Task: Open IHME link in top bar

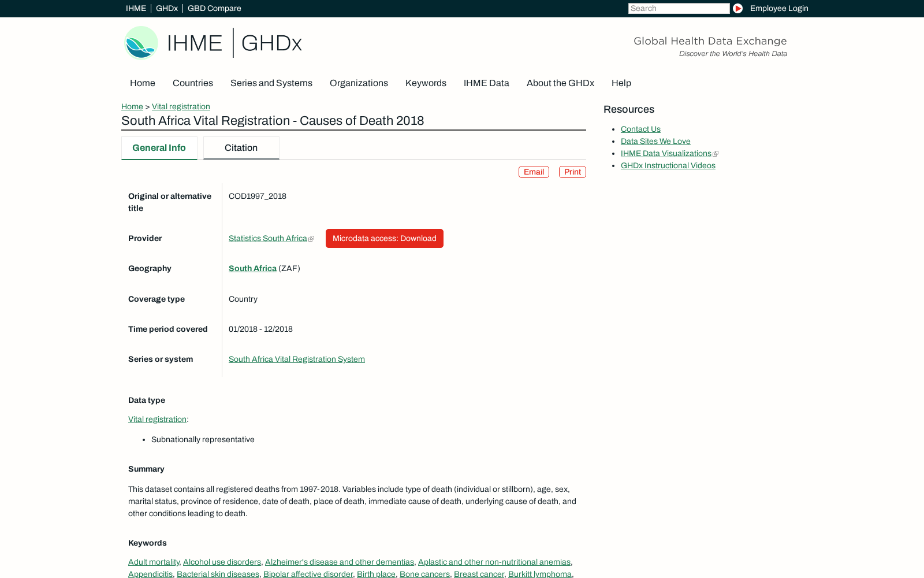Action: [136, 8]
